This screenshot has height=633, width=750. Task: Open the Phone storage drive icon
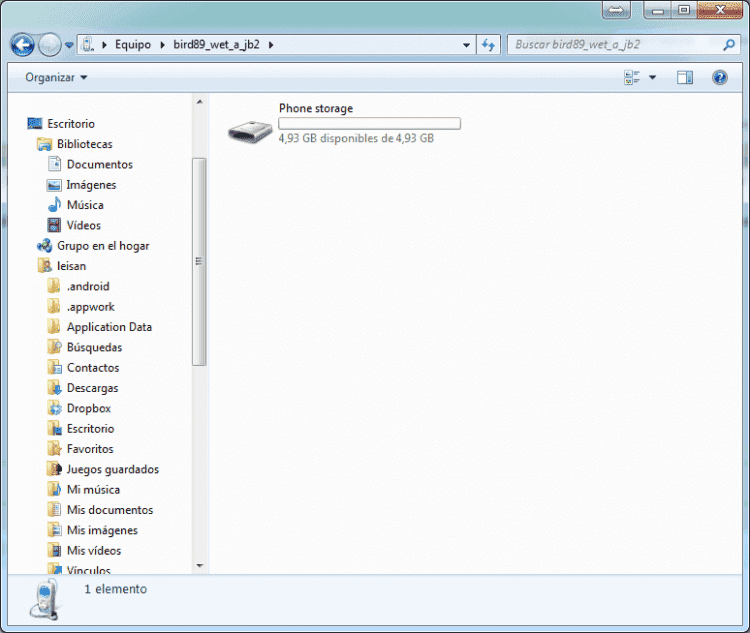click(x=250, y=131)
